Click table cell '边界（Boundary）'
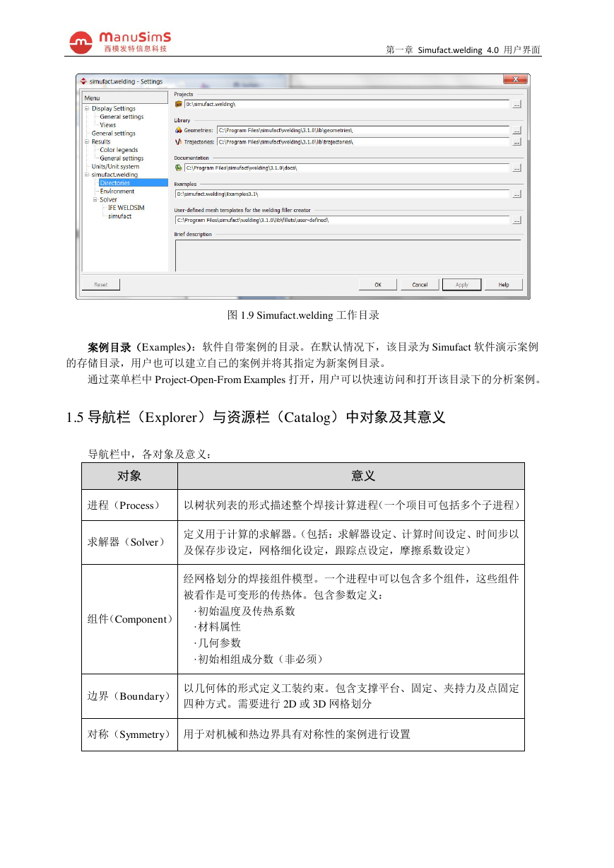Screen dimensions: 614x868 click(129, 696)
